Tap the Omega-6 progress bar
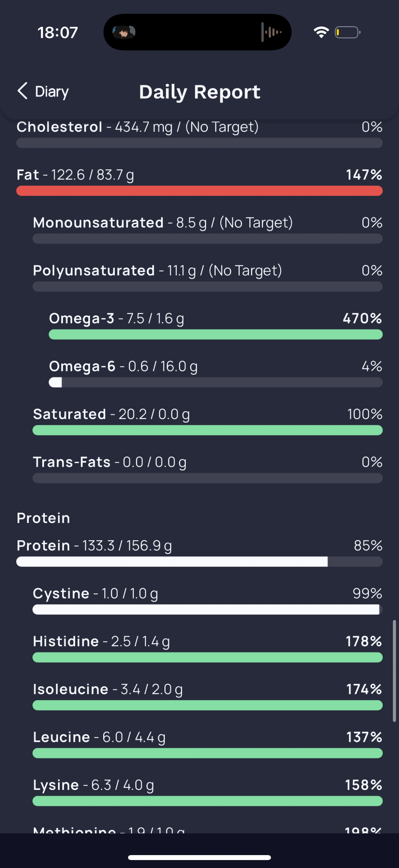The height and width of the screenshot is (868, 399). coord(215,382)
